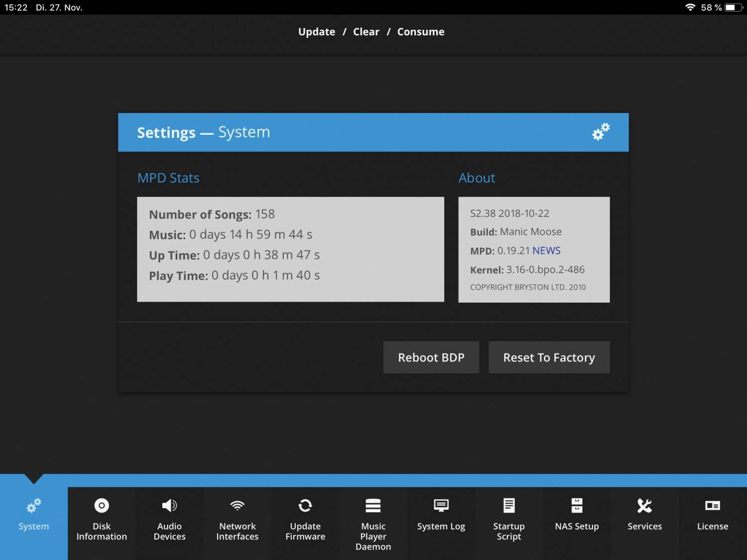Open the System settings tab icon

[34, 506]
